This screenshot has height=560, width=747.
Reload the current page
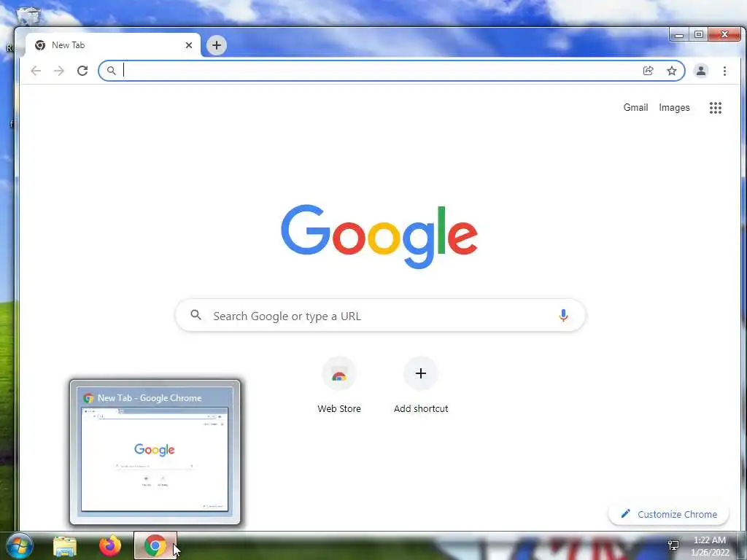(x=82, y=71)
